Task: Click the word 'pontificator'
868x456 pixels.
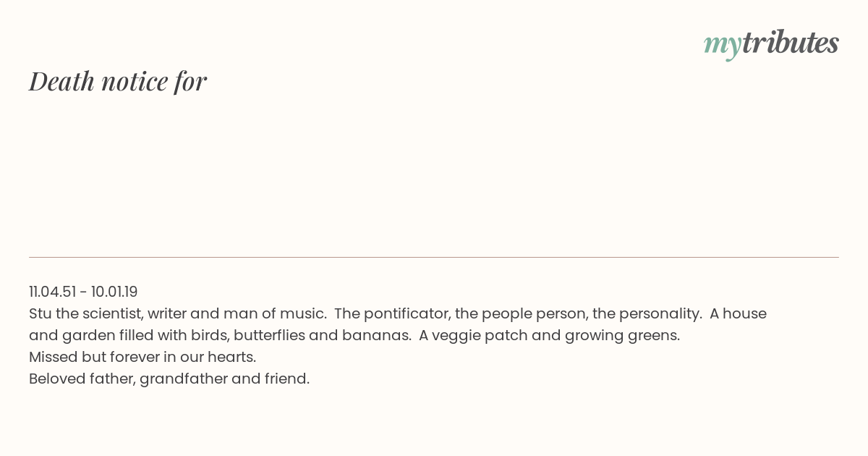Action: [x=404, y=313]
